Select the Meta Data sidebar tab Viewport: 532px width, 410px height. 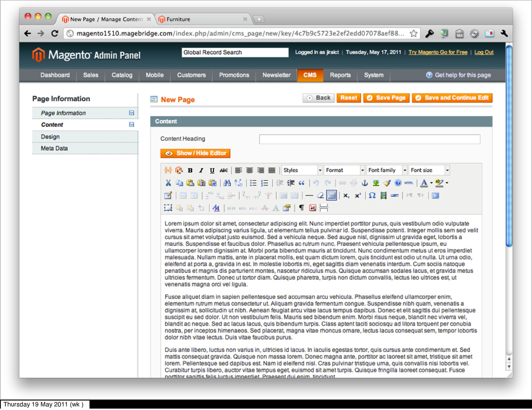click(85, 148)
